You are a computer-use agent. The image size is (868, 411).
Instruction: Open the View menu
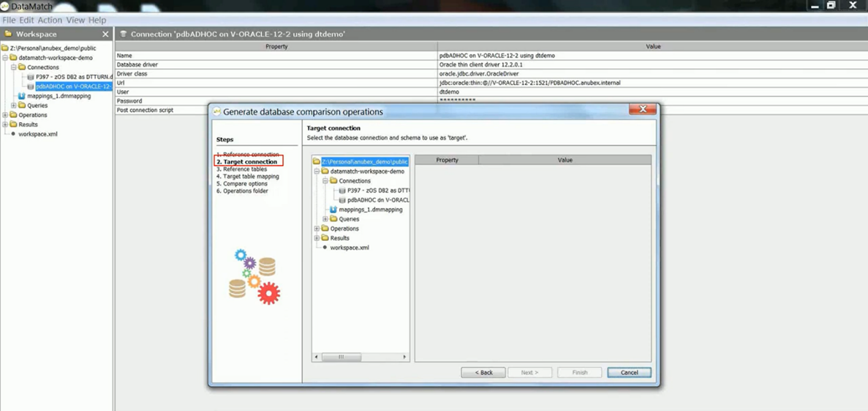75,20
